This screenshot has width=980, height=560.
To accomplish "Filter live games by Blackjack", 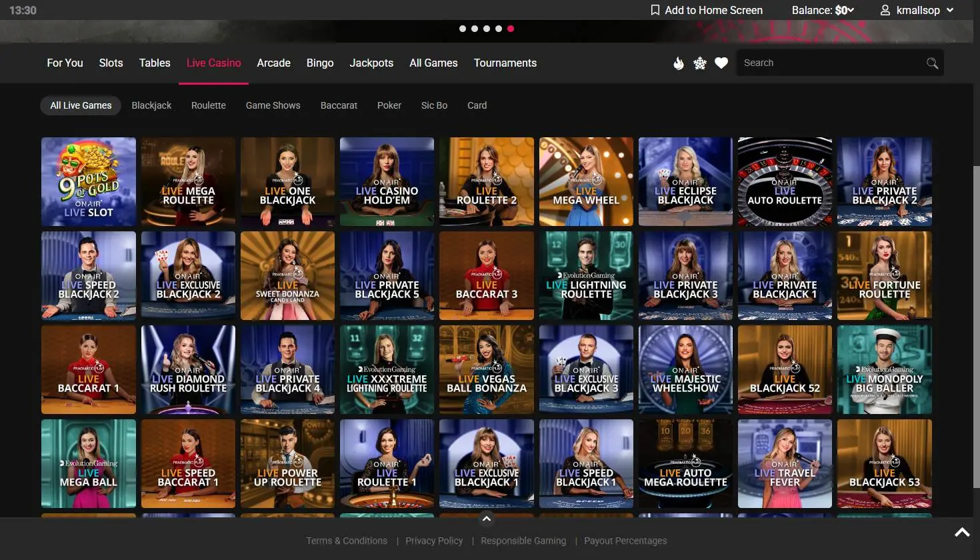I will (x=151, y=105).
